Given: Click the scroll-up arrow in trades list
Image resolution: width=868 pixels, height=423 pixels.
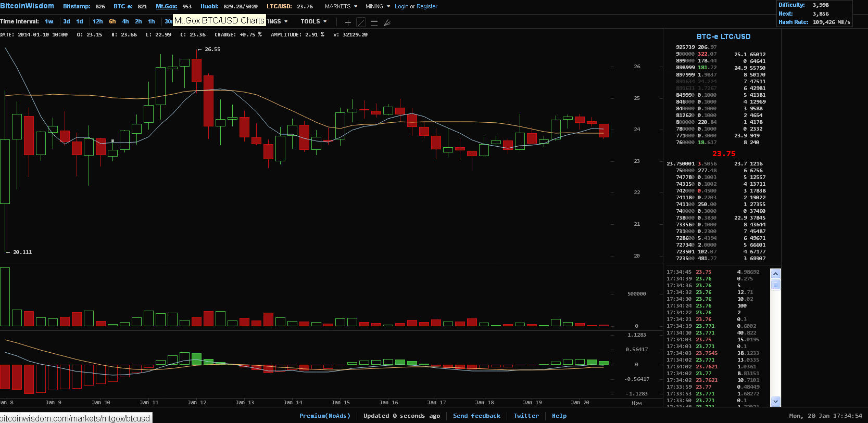Looking at the screenshot, I should click(x=775, y=274).
